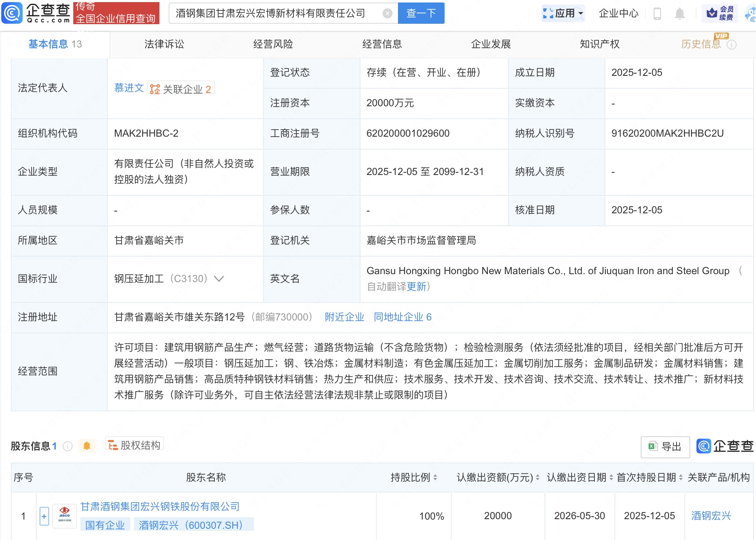The width and height of the screenshot is (756, 540).
Task: Open the 同地址企业 6 link
Action: point(402,317)
